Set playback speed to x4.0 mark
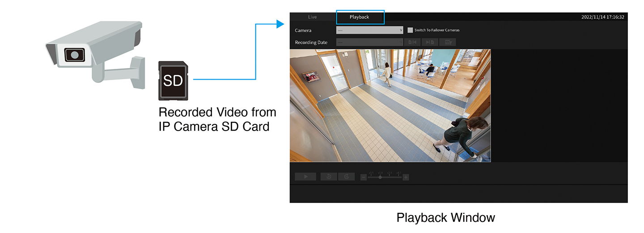Viewport: 644px width, 233px height. click(x=398, y=174)
